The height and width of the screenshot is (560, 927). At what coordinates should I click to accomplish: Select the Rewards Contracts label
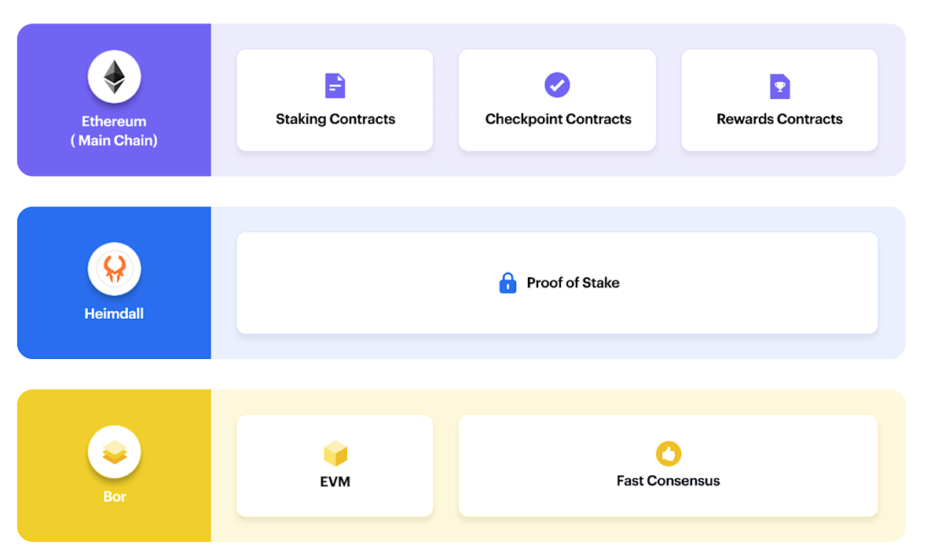coord(779,119)
